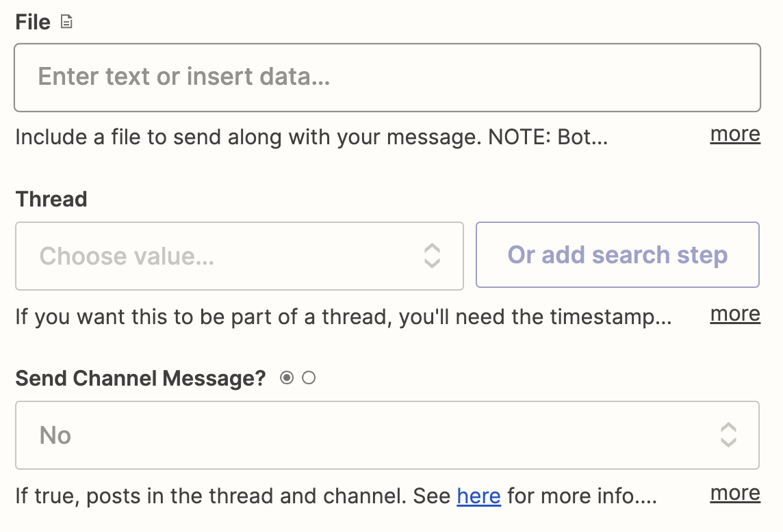Click the 'If true, posts in the thread' text
Screen dimensions: 783x532
point(336,496)
